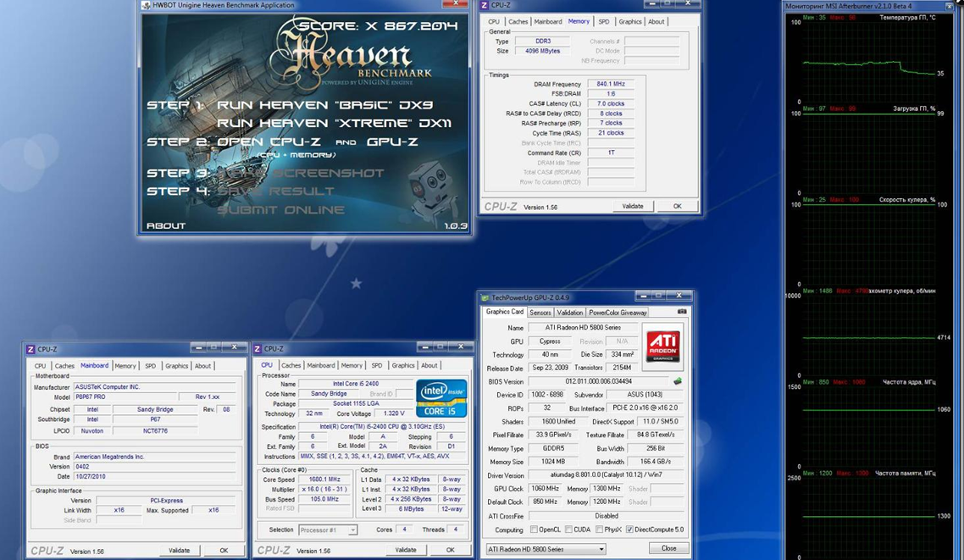Click the BIOS Date field 10/27/2010
This screenshot has width=964, height=560.
click(x=155, y=476)
